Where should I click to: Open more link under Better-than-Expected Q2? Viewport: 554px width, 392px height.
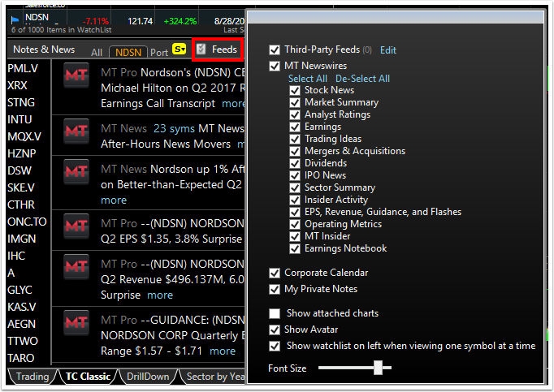(x=114, y=200)
